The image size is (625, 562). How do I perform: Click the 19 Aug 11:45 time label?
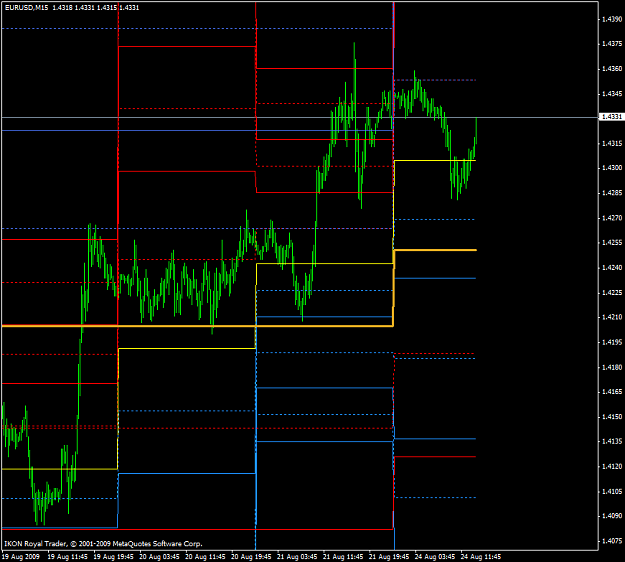coord(67,556)
